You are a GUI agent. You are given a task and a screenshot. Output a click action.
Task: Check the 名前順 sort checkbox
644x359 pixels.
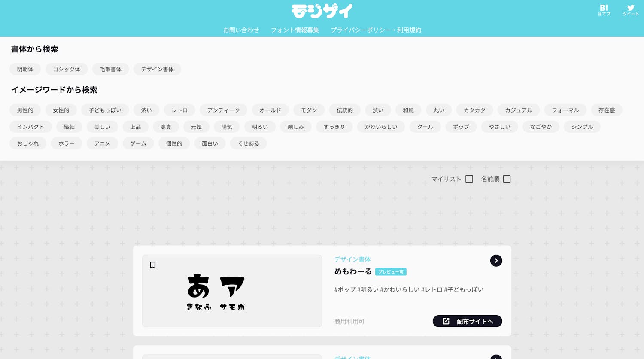(507, 179)
